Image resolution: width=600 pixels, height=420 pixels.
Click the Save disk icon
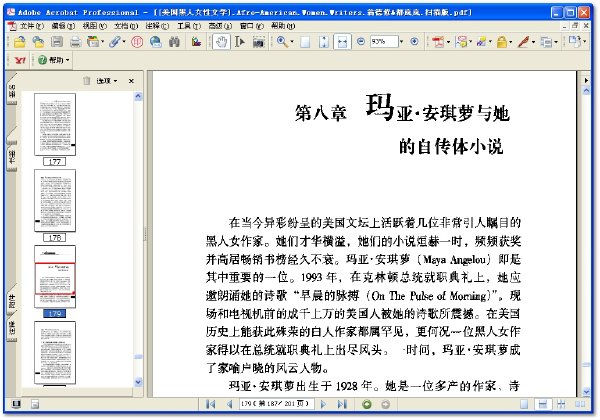(x=57, y=43)
